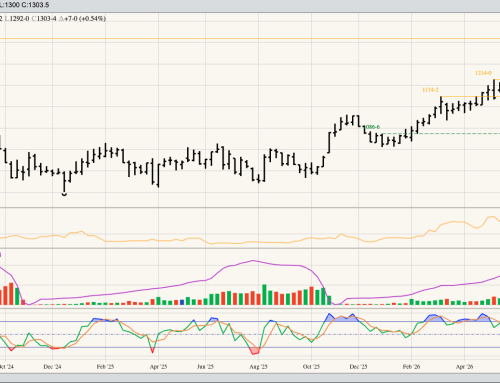
Task: Click the C1303-4 close value readout
Action: coord(44,19)
